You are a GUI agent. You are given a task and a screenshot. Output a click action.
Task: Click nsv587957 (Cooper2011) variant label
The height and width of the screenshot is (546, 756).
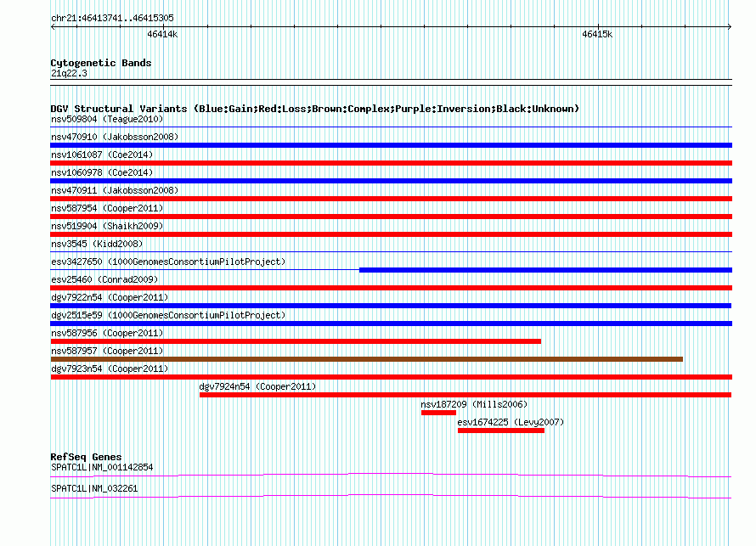[107, 352]
